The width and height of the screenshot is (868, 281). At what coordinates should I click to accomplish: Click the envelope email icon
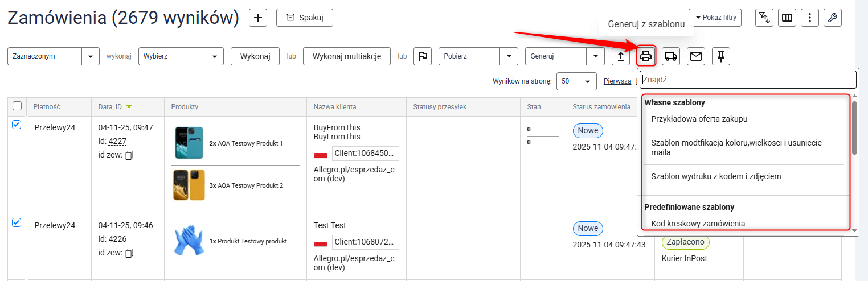click(x=695, y=56)
